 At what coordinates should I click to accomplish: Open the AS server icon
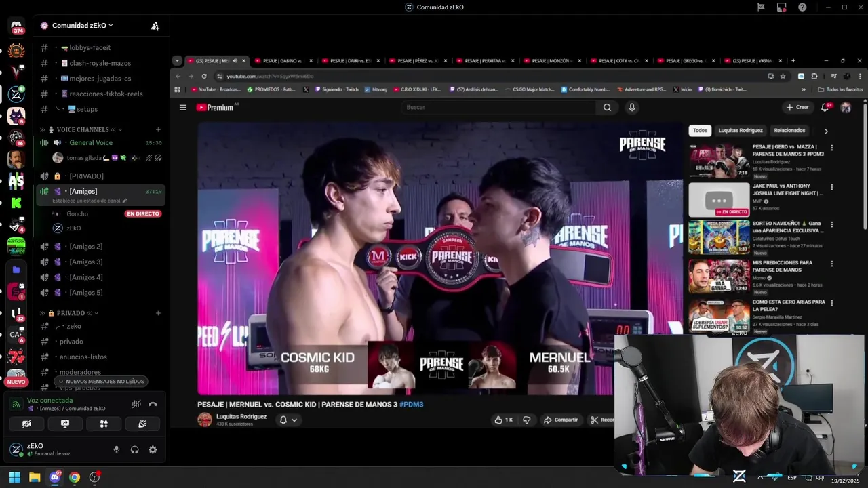tap(16, 181)
